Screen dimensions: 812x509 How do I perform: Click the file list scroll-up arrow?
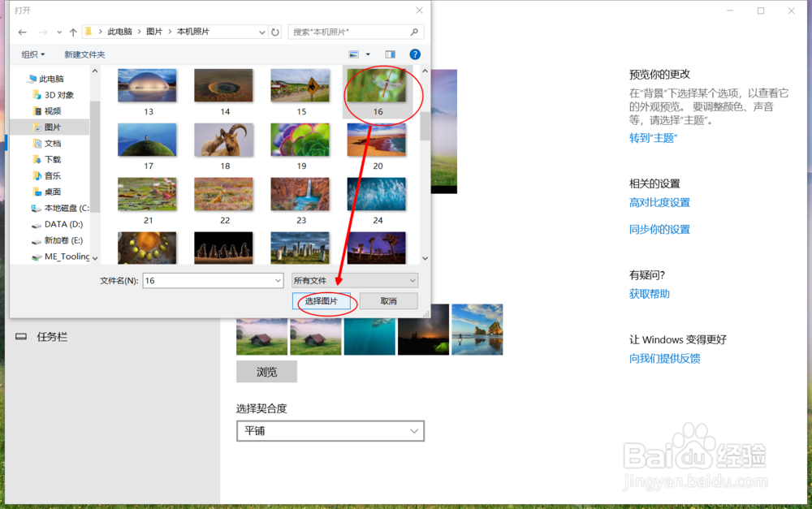point(425,71)
